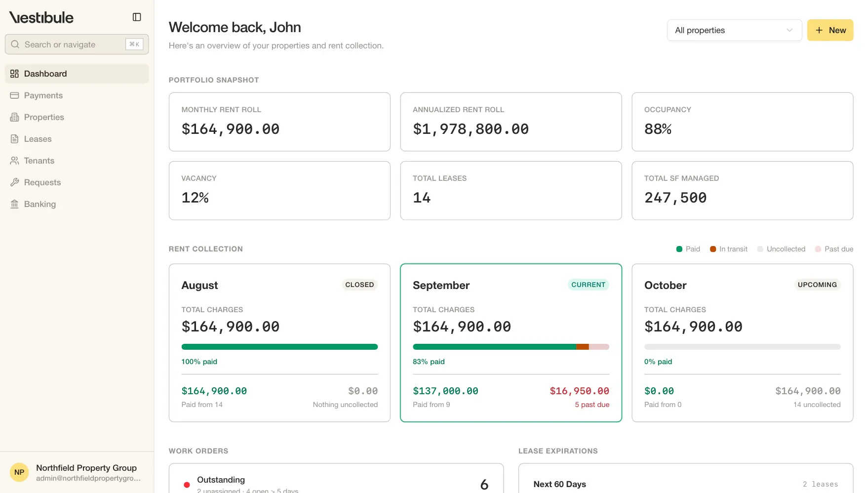Screen dimensions: 868x493
Task: Click the grey Uncollected legend swatch
Action: [x=760, y=249]
